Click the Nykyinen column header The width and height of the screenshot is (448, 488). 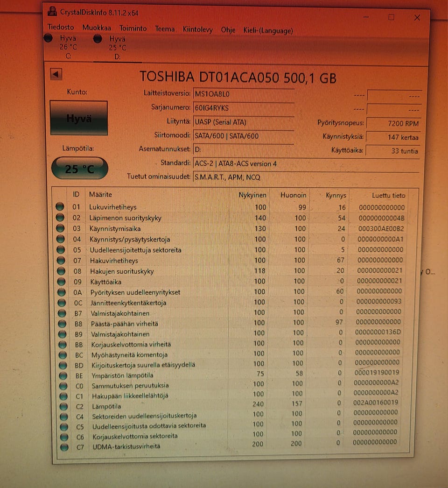[252, 195]
